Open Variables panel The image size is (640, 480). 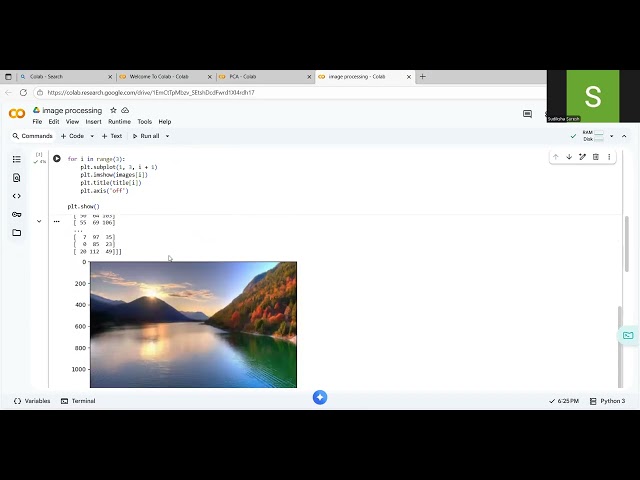[x=32, y=401]
